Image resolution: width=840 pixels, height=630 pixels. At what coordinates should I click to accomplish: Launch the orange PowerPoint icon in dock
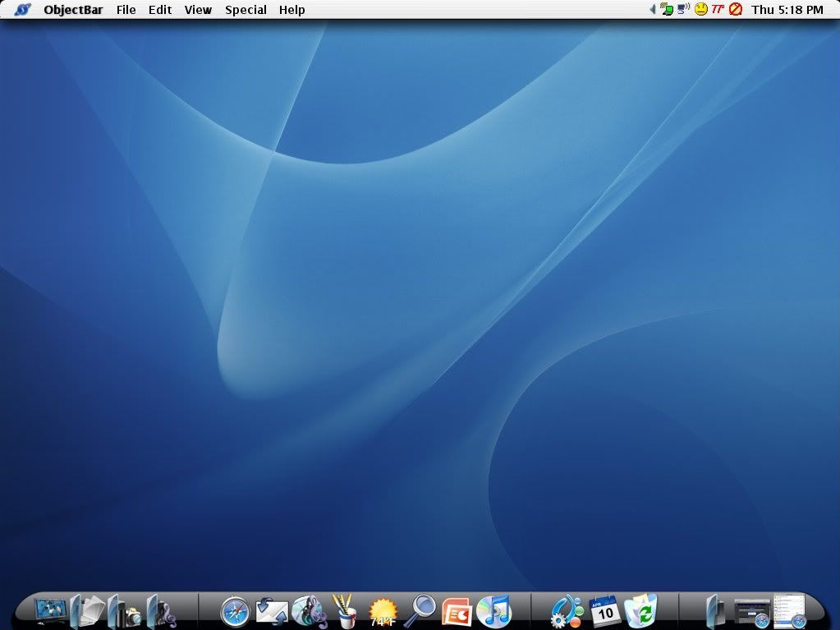point(457,612)
